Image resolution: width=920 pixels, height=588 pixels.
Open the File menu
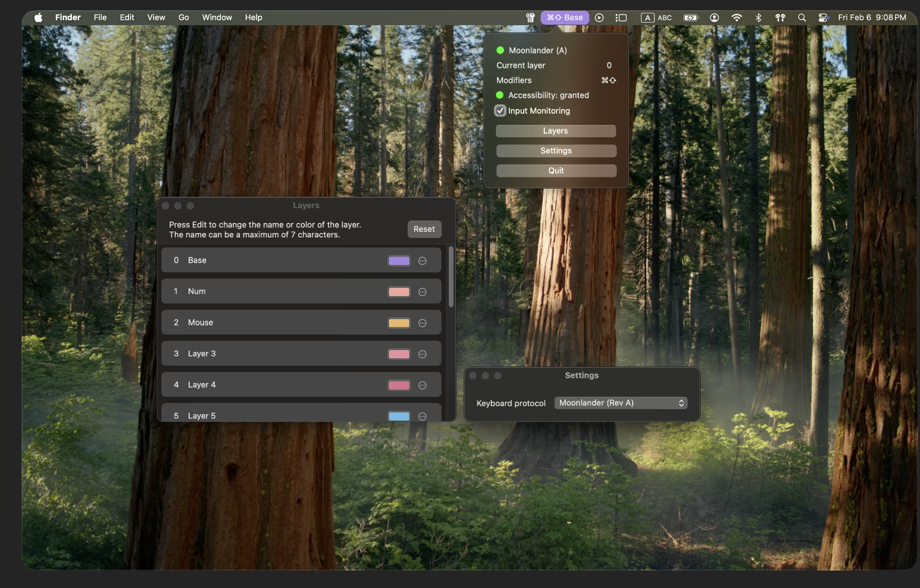click(100, 17)
